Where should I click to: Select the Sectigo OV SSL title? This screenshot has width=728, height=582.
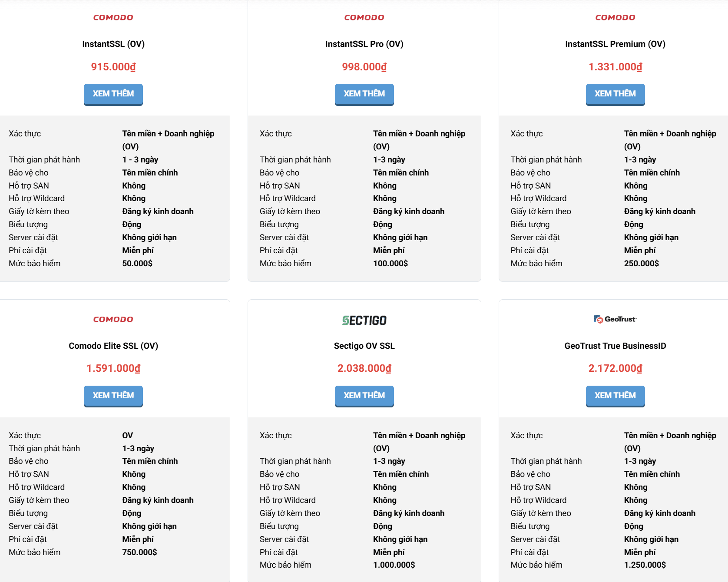tap(364, 346)
